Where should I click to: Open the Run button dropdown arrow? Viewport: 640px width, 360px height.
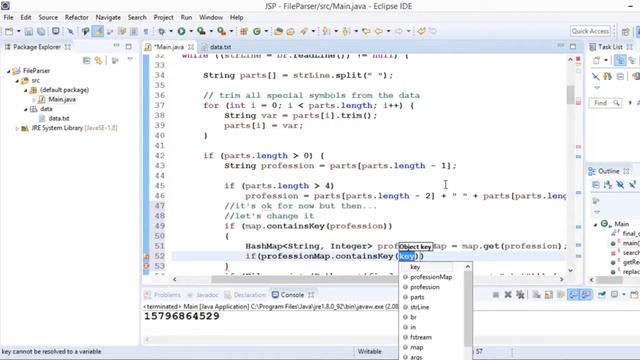pos(191,31)
